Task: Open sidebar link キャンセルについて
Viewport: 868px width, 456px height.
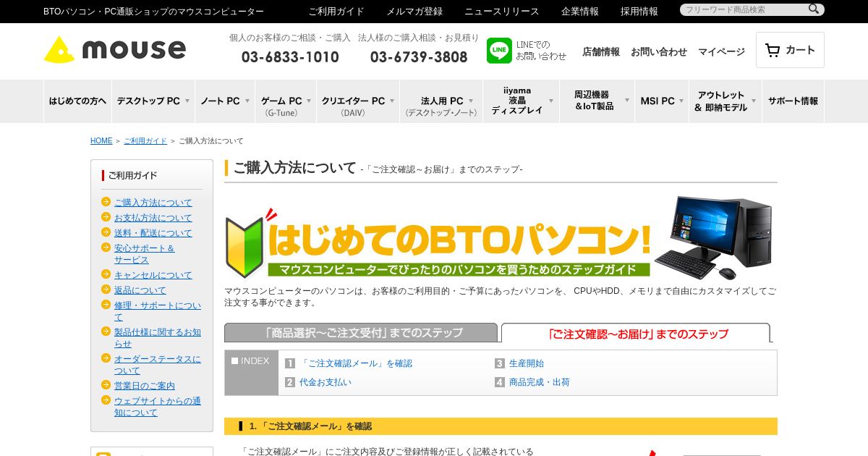Action: [x=153, y=275]
